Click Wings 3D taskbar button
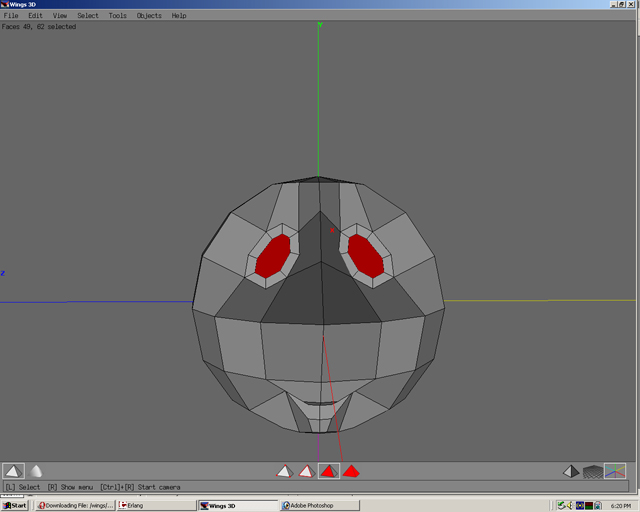This screenshot has height=512, width=640. click(238, 505)
